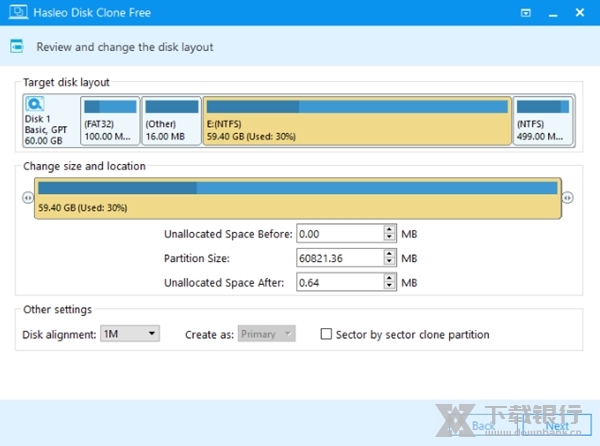Screen dimensions: 600x446
Task: Click the Unallocated Space After spinner arrows
Action: click(x=389, y=283)
